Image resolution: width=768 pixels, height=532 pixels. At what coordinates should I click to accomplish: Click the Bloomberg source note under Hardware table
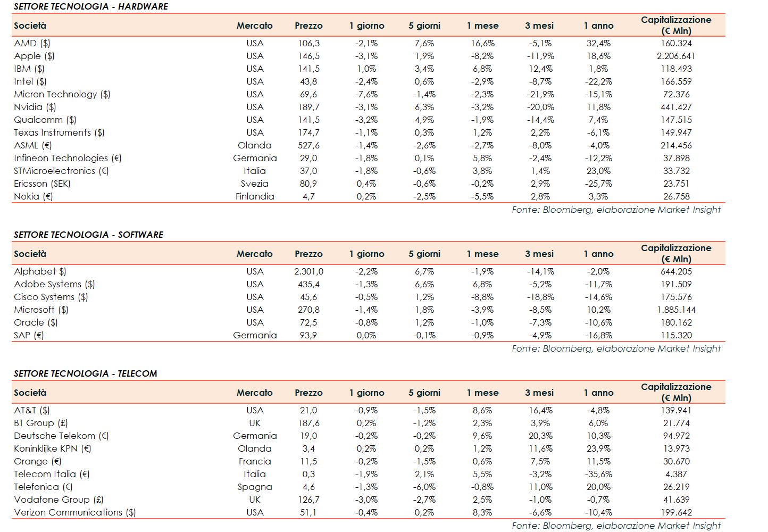coord(616,210)
